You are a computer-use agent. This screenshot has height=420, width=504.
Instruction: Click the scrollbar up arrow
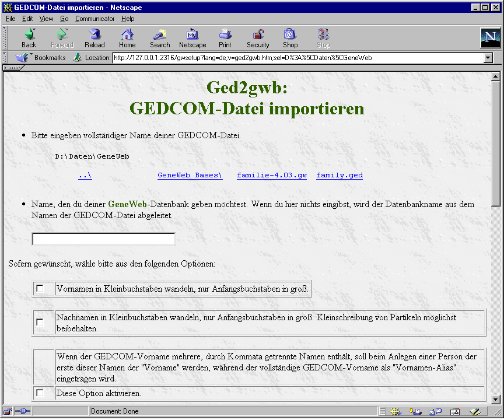point(496,77)
